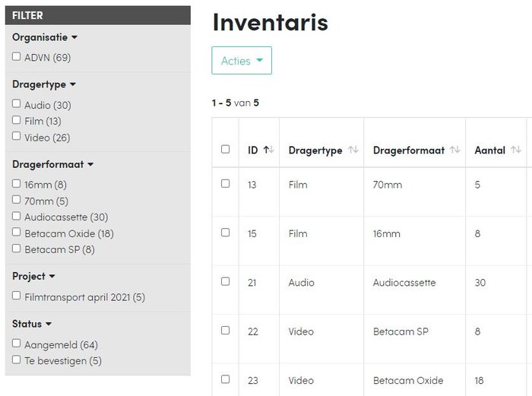Click the '1 - 5 van 5' result count
The height and width of the screenshot is (396, 532).
(x=236, y=103)
